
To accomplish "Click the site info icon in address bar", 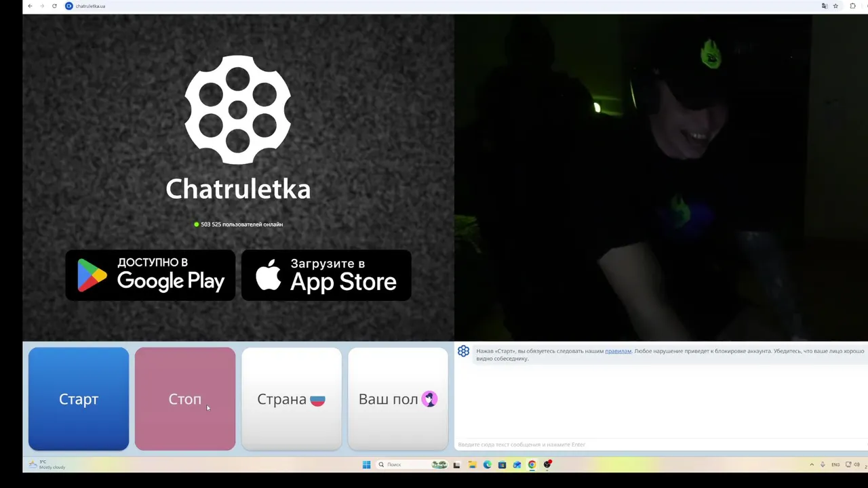I will 68,6.
